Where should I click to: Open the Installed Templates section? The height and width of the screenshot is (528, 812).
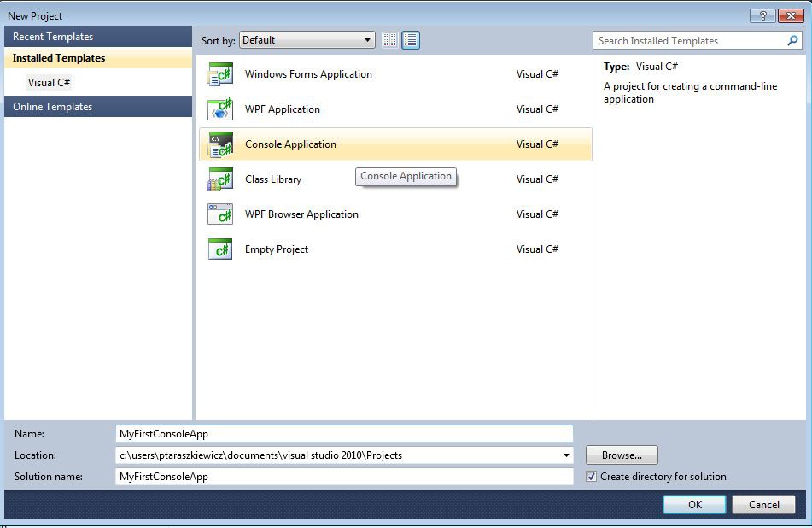coord(98,58)
